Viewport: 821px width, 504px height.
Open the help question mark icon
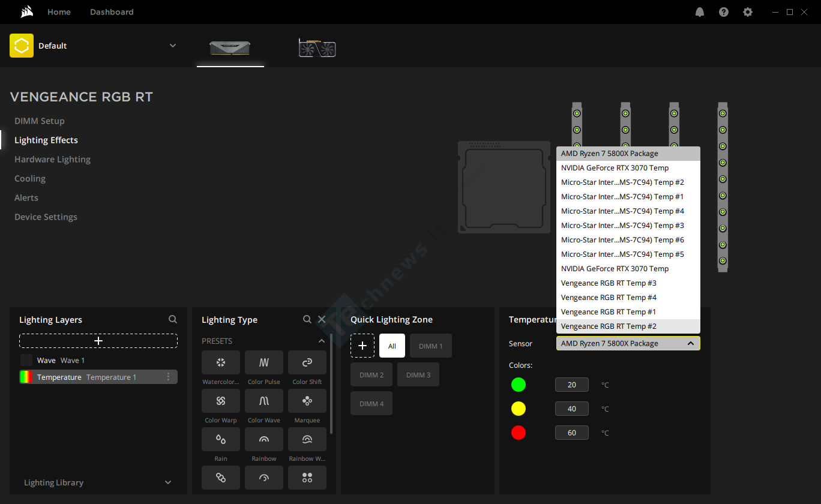pos(724,12)
